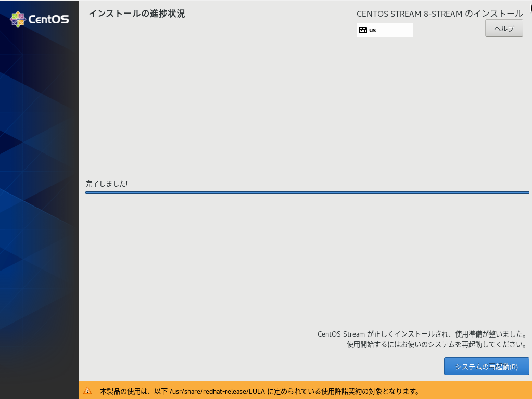The width and height of the screenshot is (532, 399).
Task: Click the 完了しました! status text
Action: coord(107,184)
